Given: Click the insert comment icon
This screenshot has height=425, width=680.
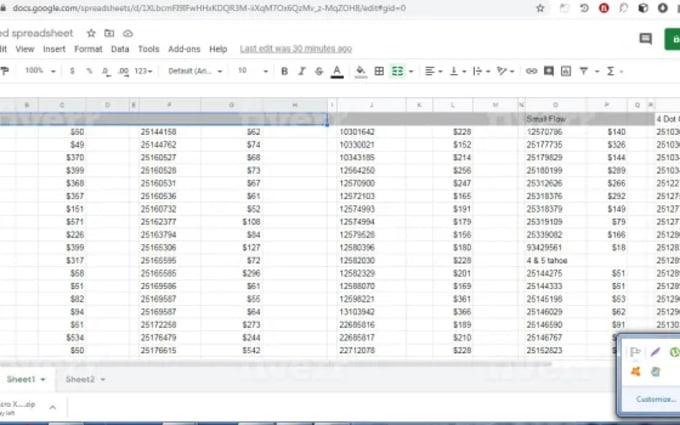Looking at the screenshot, I should pos(549,71).
